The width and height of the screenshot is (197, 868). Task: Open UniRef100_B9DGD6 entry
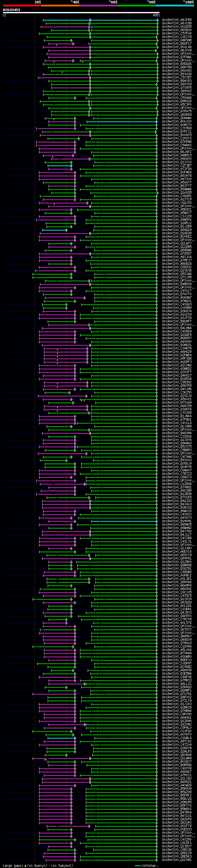click(x=177, y=64)
